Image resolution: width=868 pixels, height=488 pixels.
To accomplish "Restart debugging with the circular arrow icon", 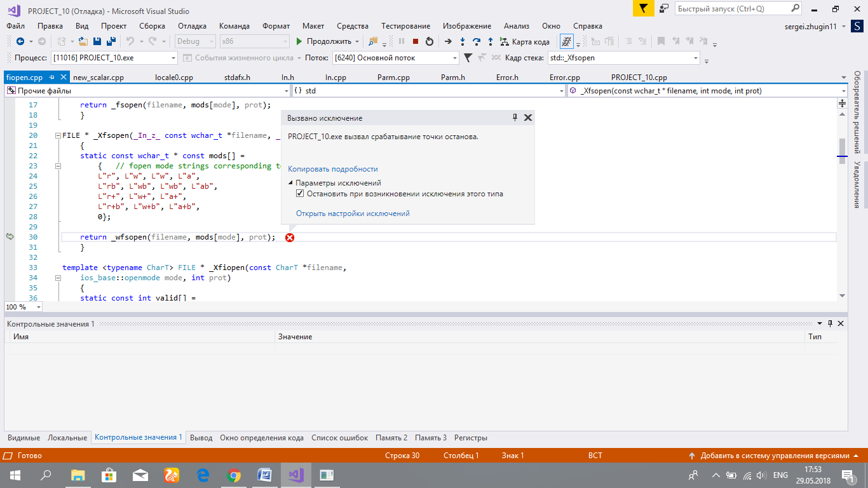I will (430, 41).
